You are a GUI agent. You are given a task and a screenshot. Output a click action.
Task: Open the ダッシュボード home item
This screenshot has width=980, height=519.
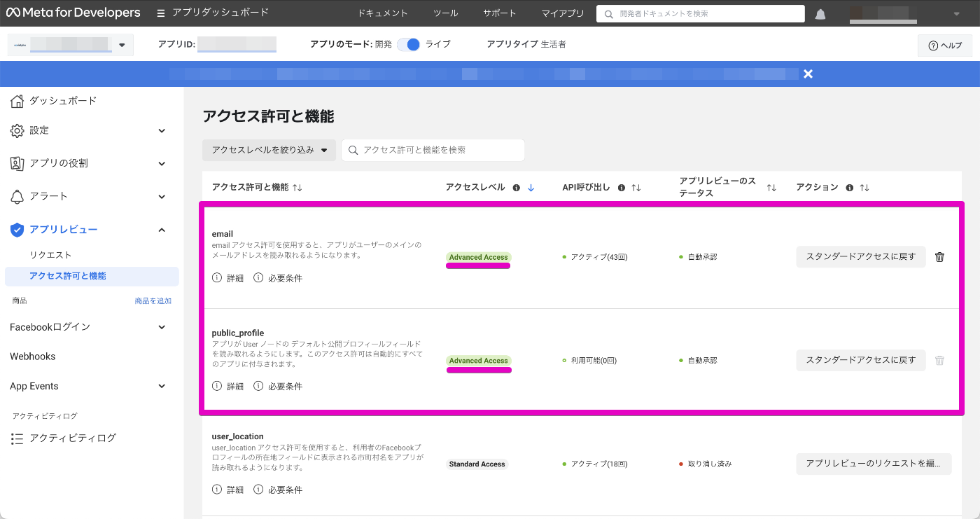[x=53, y=101]
